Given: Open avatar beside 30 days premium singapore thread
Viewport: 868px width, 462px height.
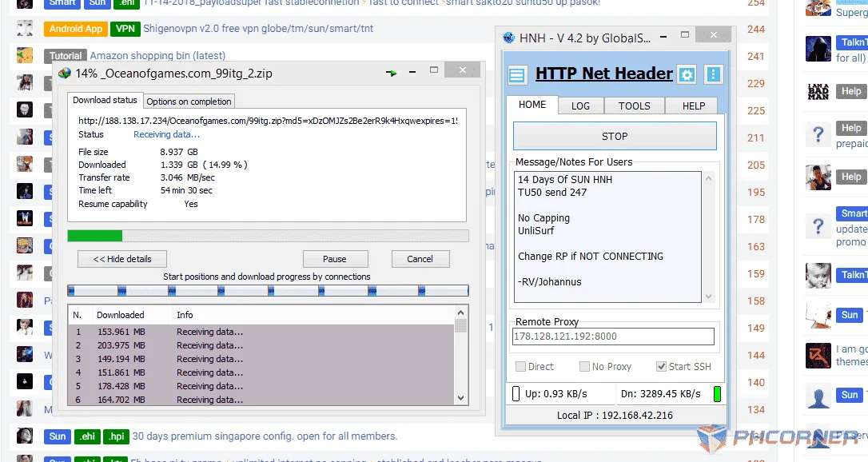Looking at the screenshot, I should pos(24,436).
